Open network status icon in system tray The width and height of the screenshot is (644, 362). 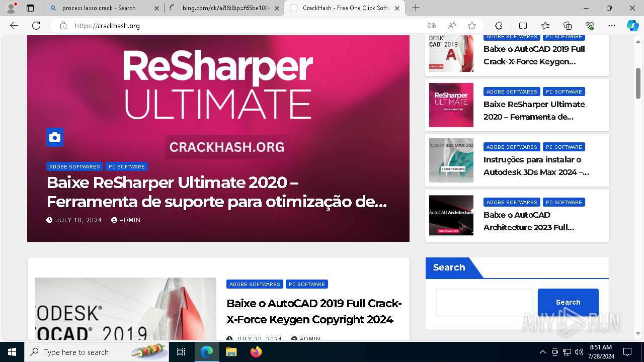(x=567, y=352)
